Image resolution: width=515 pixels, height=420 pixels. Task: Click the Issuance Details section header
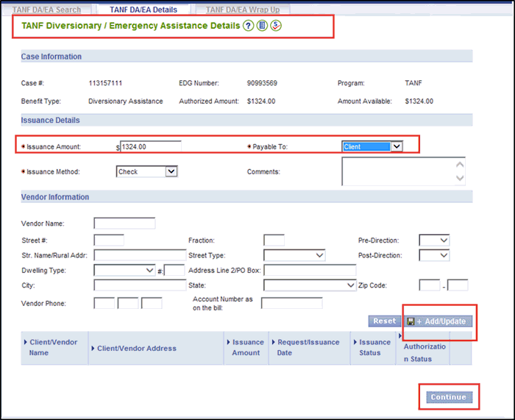click(246, 120)
